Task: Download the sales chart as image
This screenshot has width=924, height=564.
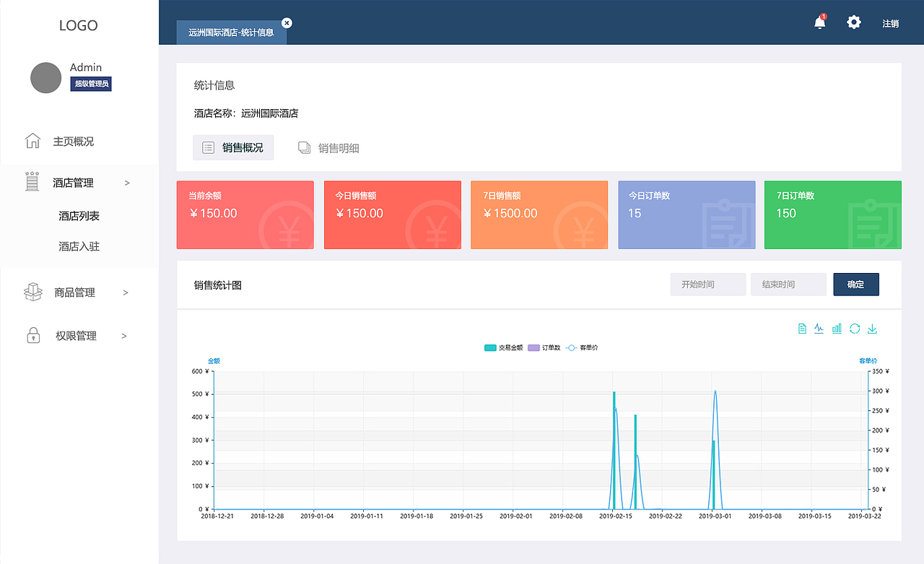Action: [872, 329]
